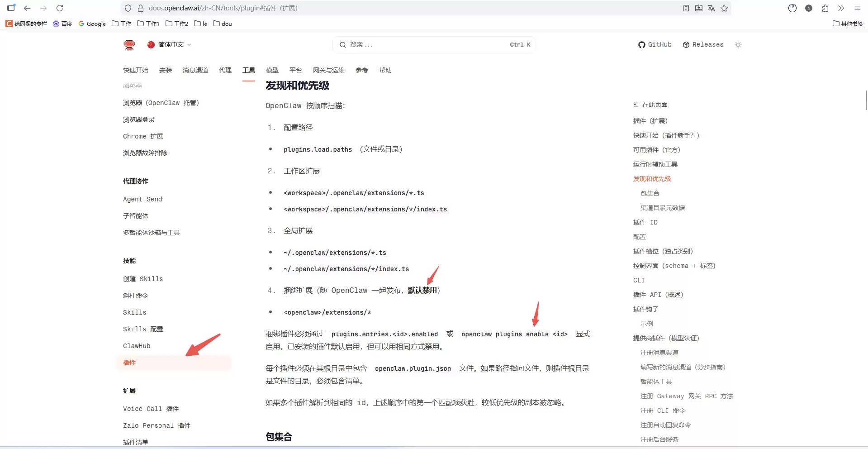The image size is (868, 449).
Task: Open the 简体中文 language dropdown
Action: click(x=170, y=44)
